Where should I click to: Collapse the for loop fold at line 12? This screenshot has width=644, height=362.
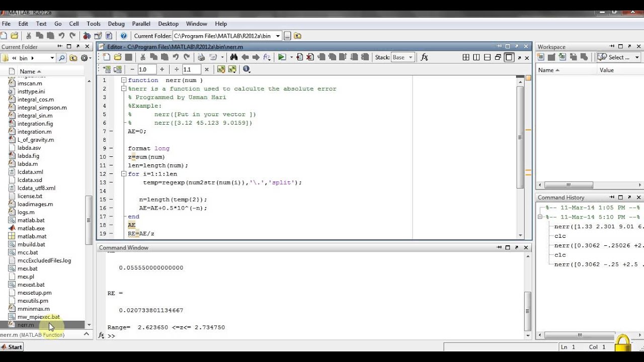[123, 174]
